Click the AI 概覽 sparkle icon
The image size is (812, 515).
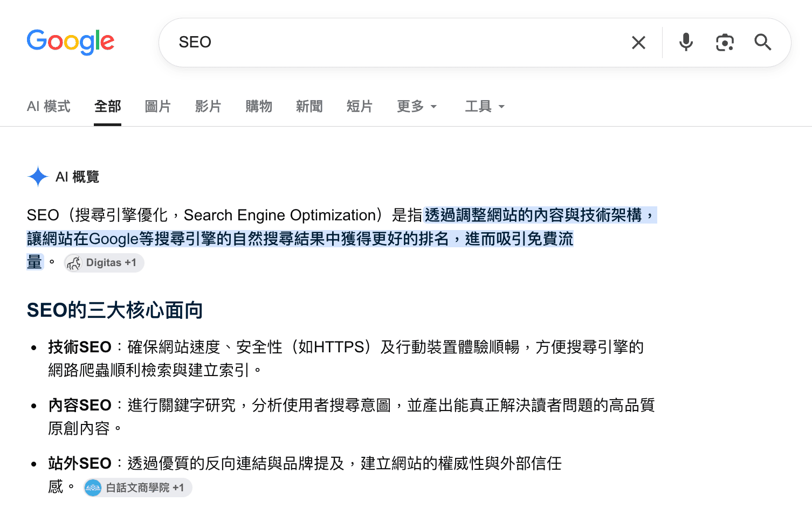pyautogui.click(x=38, y=177)
